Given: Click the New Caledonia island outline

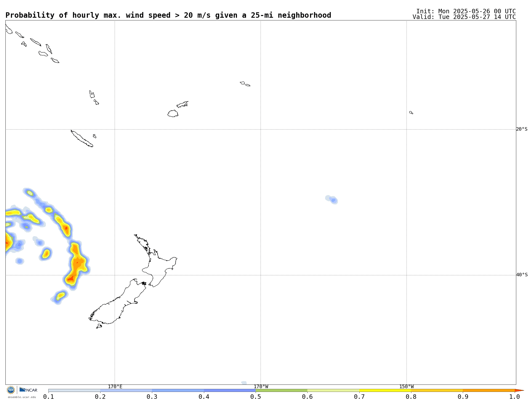Looking at the screenshot, I should pyautogui.click(x=82, y=138).
